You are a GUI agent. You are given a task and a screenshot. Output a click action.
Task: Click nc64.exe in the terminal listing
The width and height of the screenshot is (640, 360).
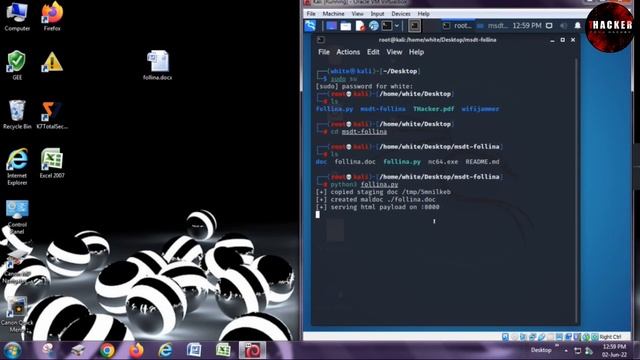coord(443,162)
